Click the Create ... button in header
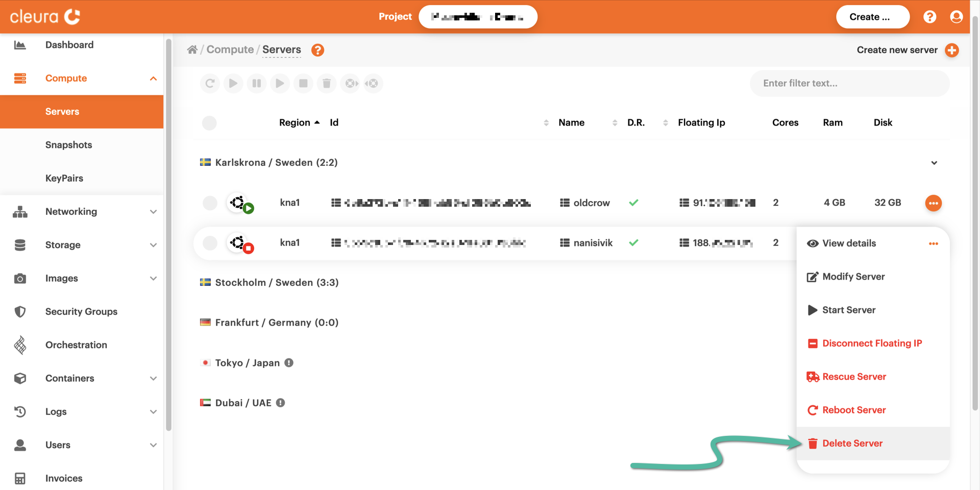 point(872,17)
